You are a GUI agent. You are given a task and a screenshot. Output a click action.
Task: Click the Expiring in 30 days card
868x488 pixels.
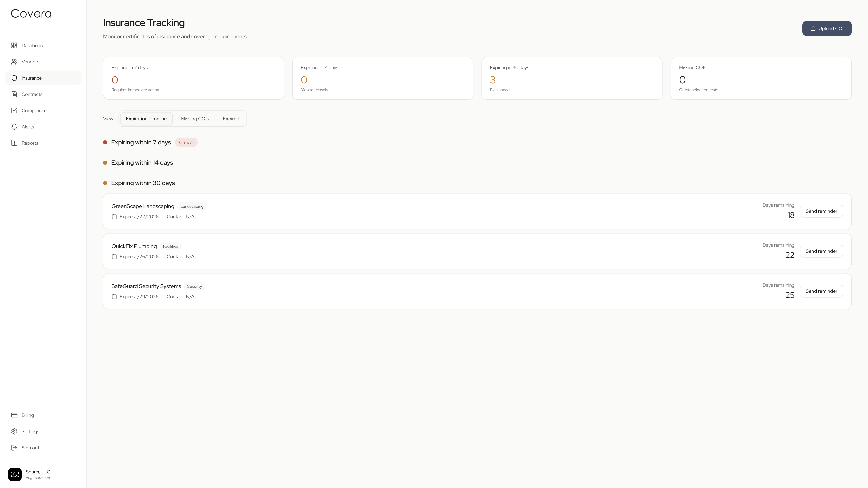point(571,78)
